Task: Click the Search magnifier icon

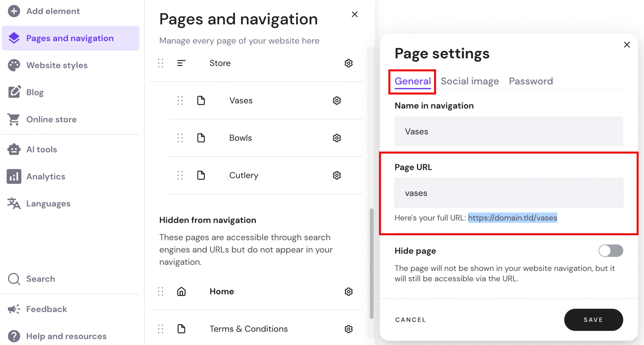Action: tap(14, 279)
